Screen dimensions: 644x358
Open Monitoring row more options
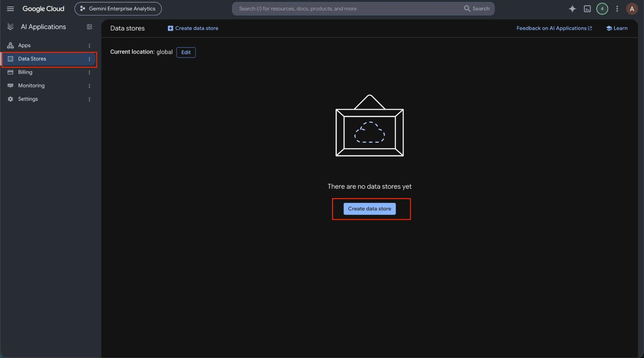click(89, 86)
